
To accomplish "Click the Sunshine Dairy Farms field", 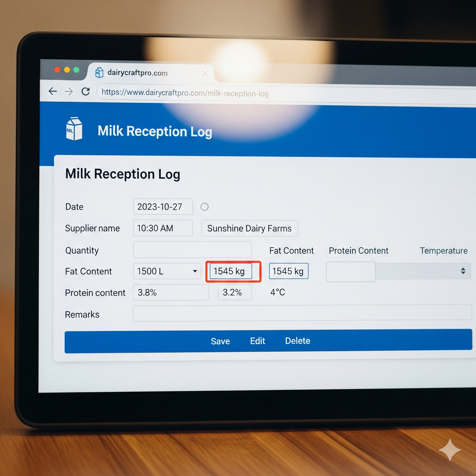I will click(x=250, y=228).
